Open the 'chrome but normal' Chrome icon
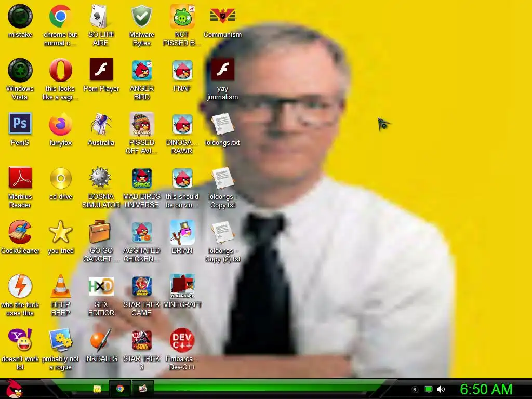Image resolution: width=532 pixels, height=399 pixels. 60,16
